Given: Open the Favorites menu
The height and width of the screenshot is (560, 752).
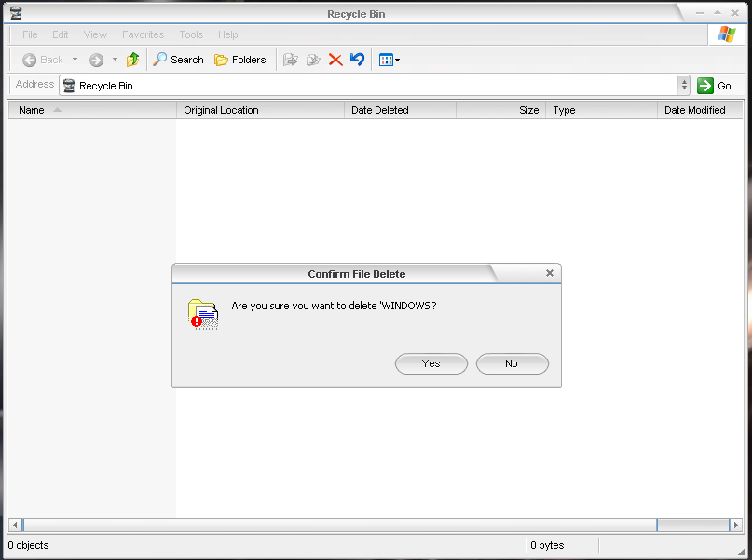Looking at the screenshot, I should (142, 34).
